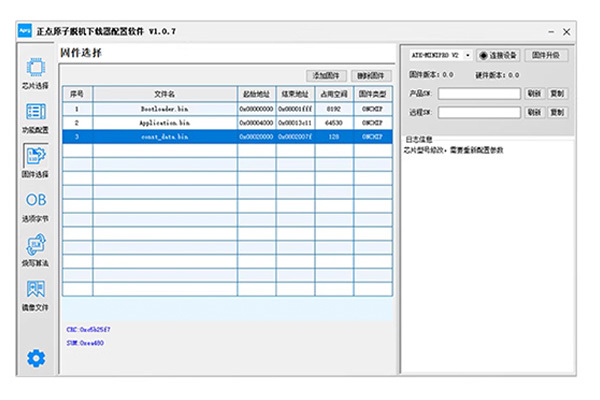600x400 pixels.
Task: Click 复制 next to the 远程SN field
Action: pos(557,113)
